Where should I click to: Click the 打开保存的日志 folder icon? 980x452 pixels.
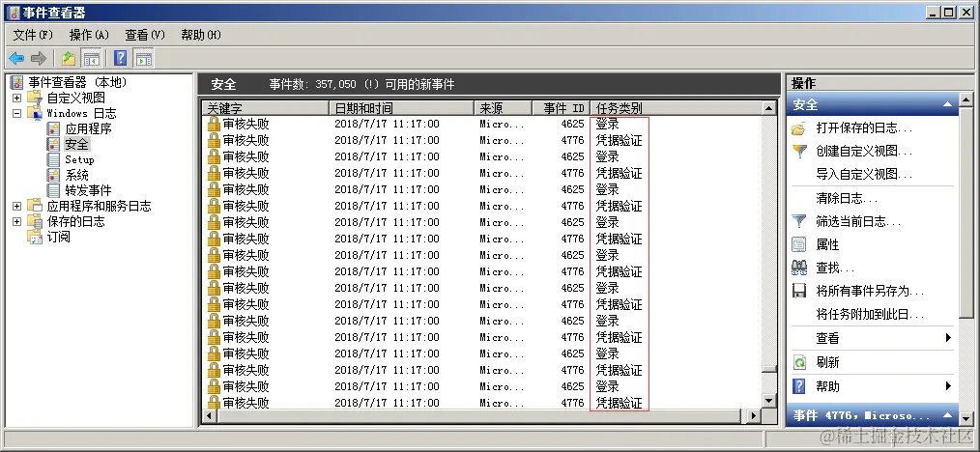tap(798, 128)
